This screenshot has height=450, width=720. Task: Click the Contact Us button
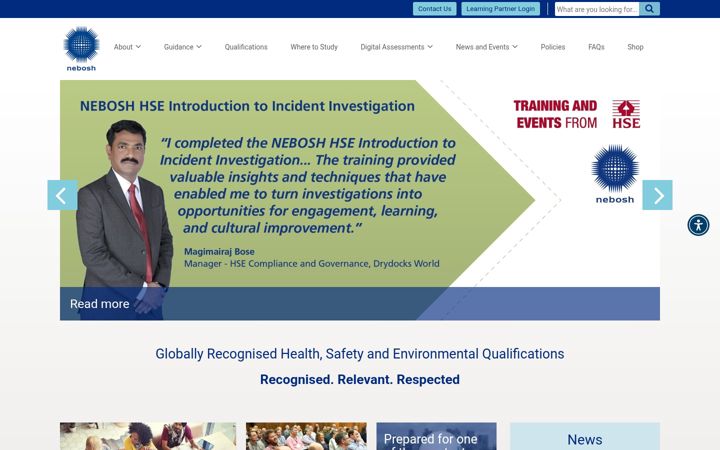point(434,9)
